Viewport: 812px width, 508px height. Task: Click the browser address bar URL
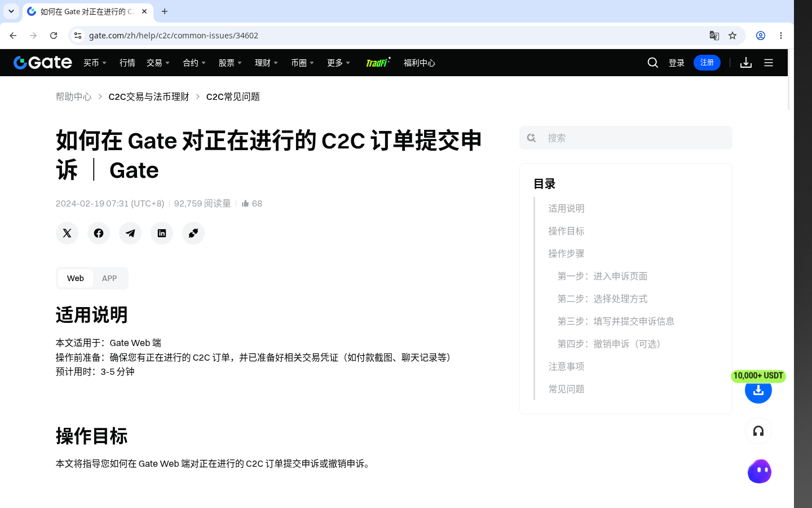coord(174,36)
